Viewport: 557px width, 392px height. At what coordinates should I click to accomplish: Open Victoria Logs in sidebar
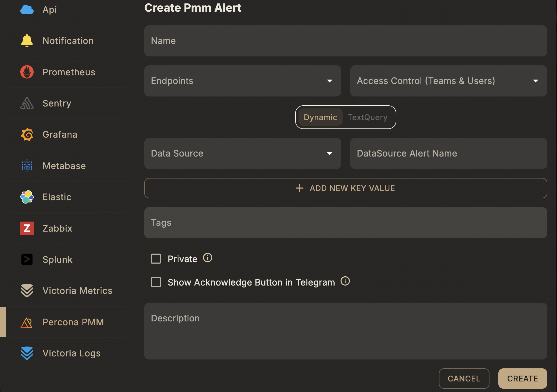68,353
